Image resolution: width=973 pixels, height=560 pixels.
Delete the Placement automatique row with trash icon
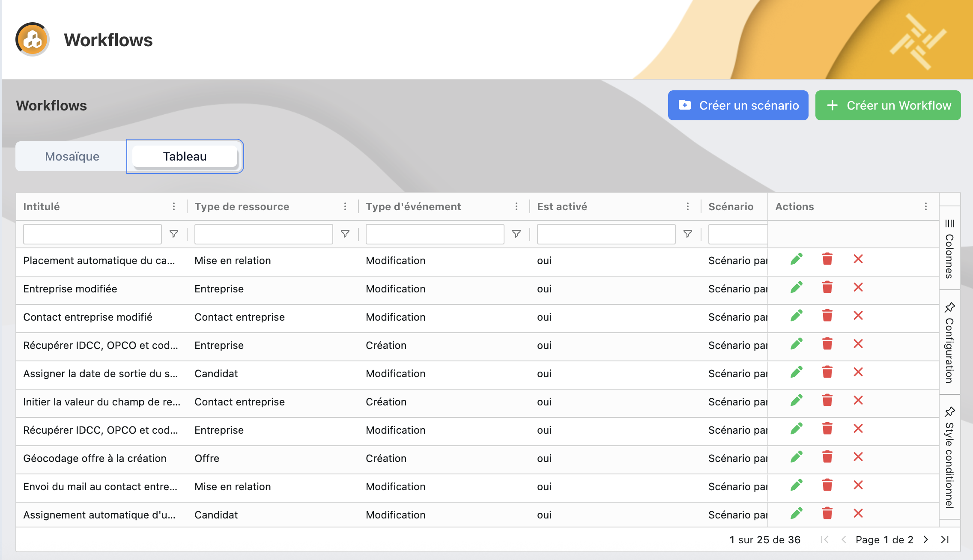coord(827,259)
